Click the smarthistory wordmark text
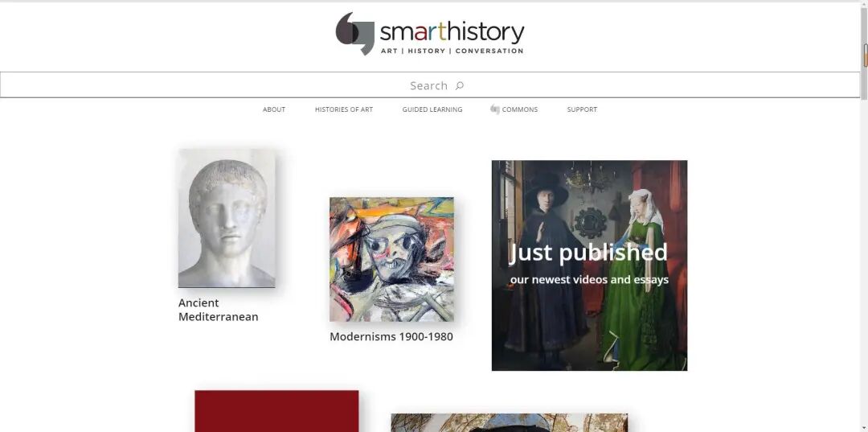 (x=452, y=32)
